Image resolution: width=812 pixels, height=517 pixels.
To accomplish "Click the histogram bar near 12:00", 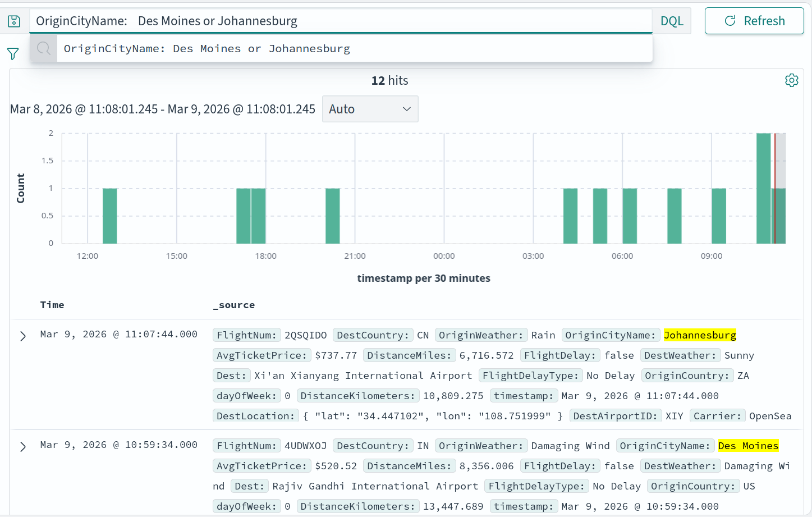I will (110, 216).
